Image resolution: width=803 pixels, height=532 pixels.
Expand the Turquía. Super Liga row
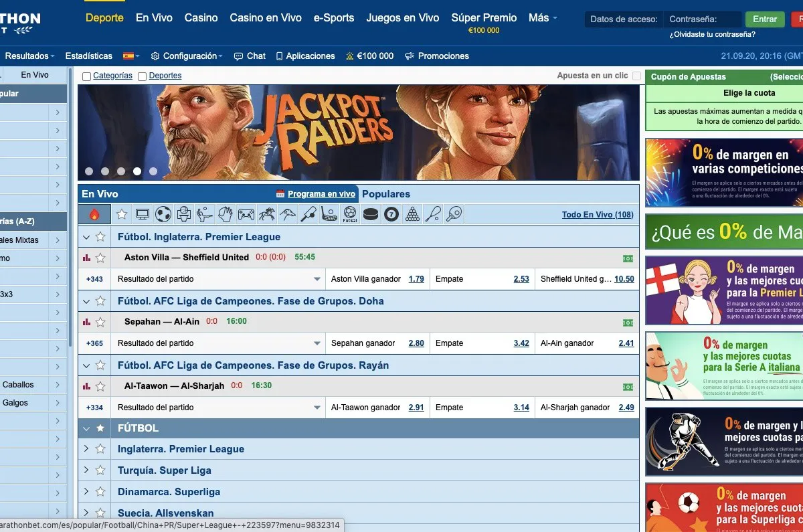point(86,470)
